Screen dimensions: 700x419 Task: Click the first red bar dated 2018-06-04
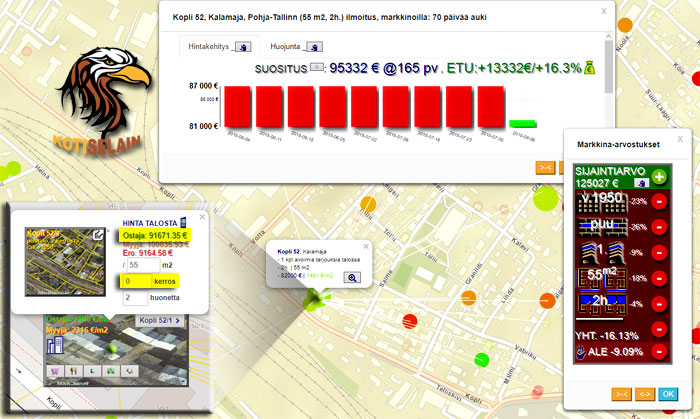click(x=238, y=107)
